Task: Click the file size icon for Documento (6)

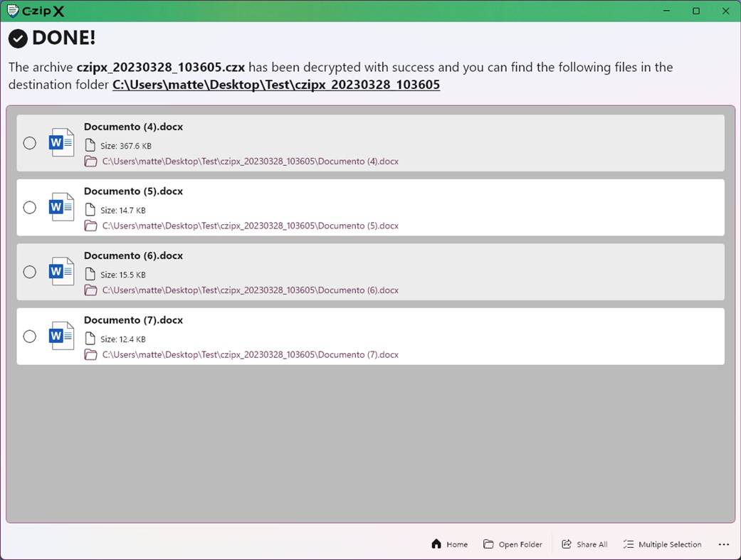Action: click(90, 274)
